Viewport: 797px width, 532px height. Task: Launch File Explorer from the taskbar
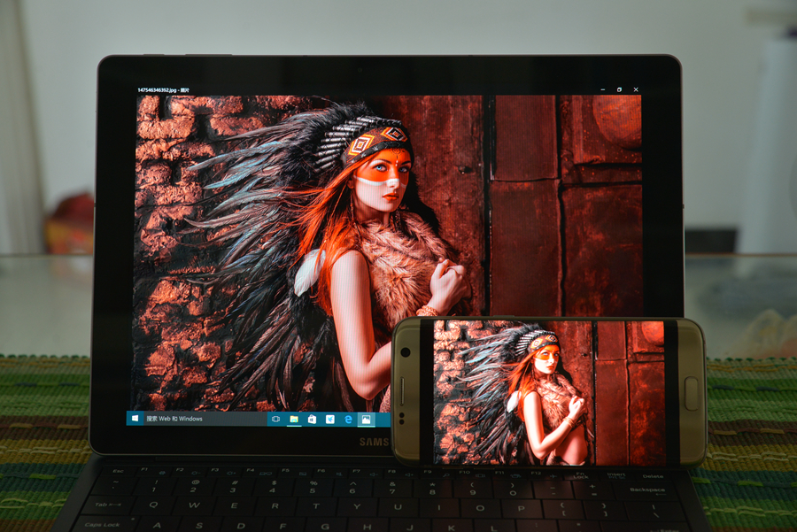[294, 419]
